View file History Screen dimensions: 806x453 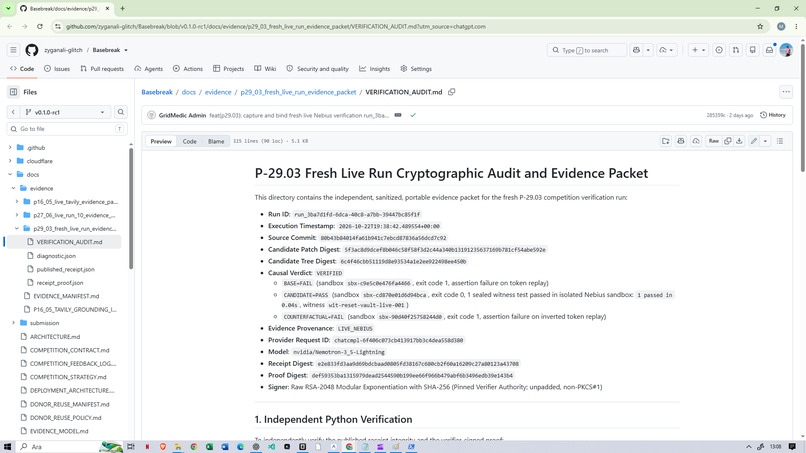pos(773,115)
